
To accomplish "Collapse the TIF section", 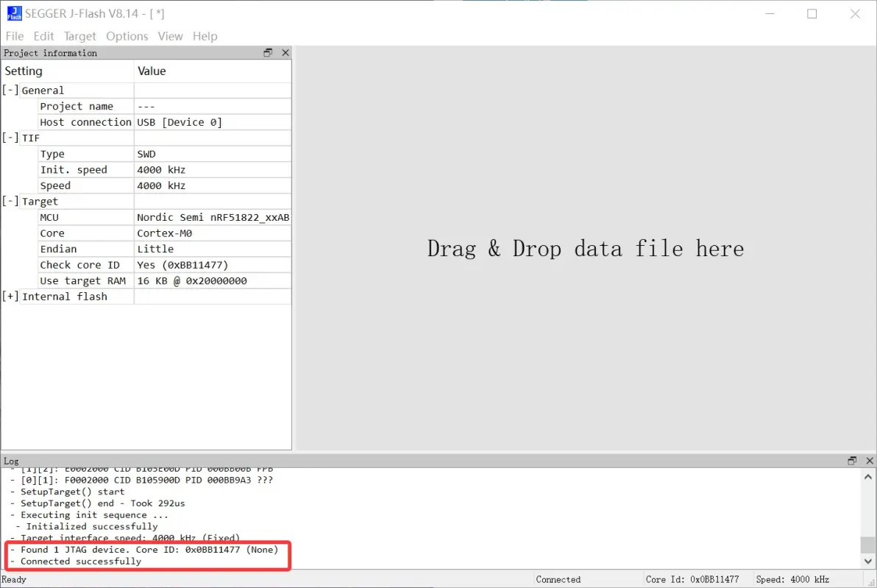I will 10,138.
